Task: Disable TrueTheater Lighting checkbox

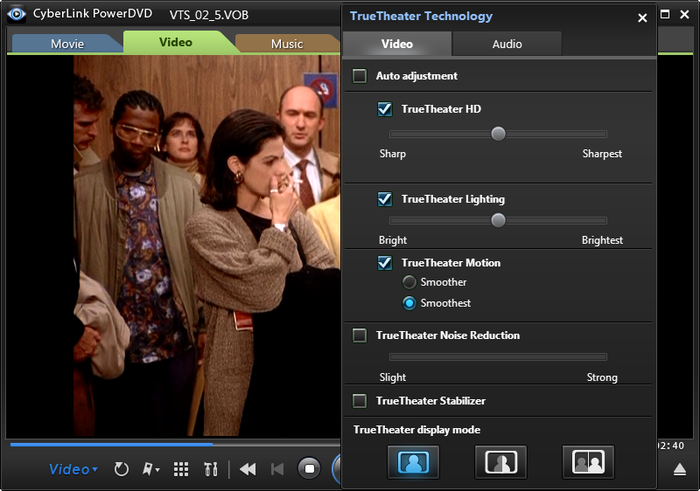Action: coord(385,199)
